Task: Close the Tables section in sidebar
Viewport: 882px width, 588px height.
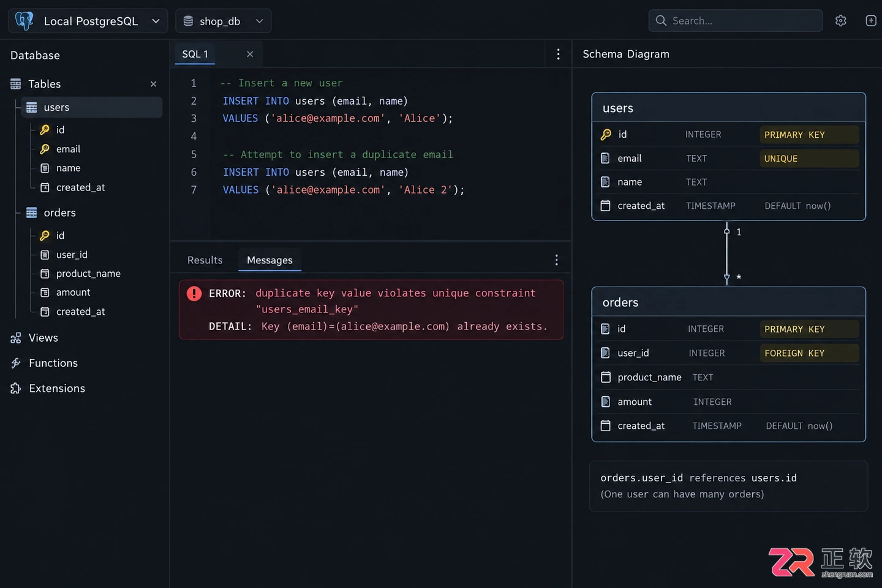Action: [154, 84]
